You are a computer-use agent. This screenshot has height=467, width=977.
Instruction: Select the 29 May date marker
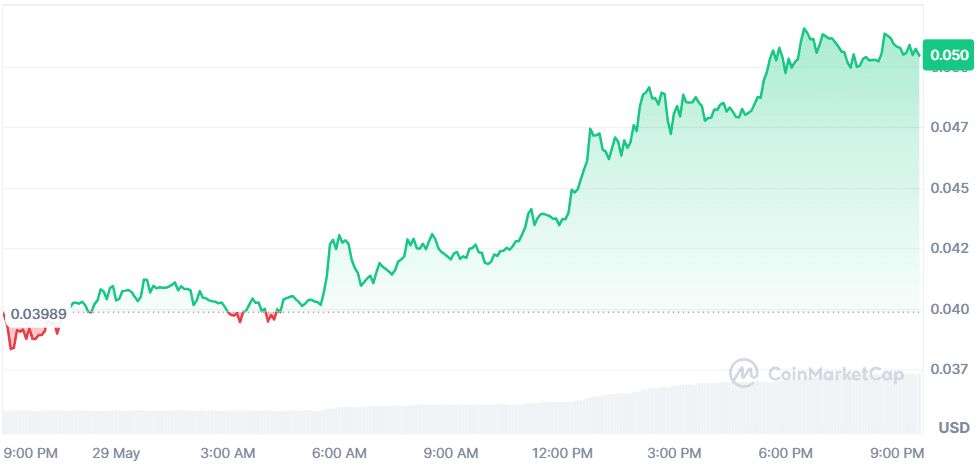pyautogui.click(x=115, y=453)
